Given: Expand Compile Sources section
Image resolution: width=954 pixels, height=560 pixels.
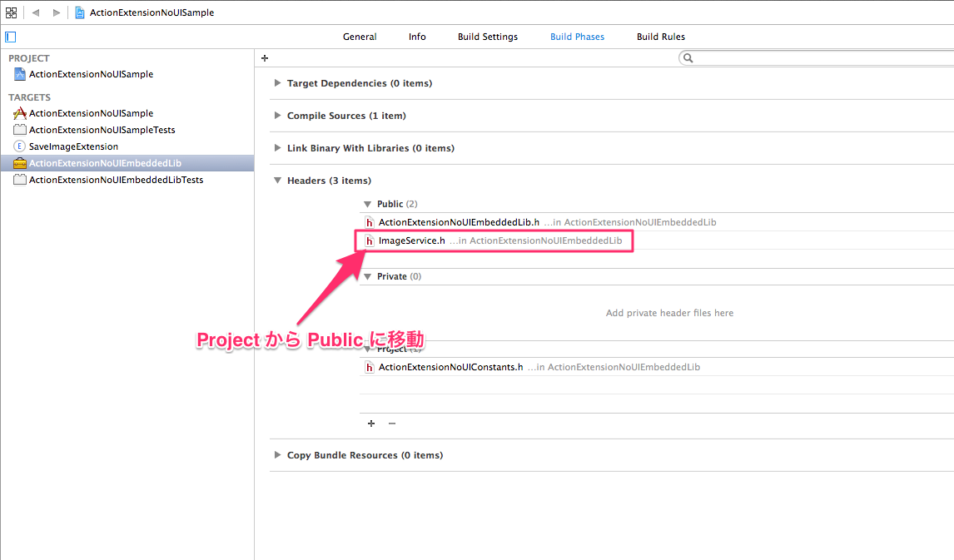Looking at the screenshot, I should 277,116.
